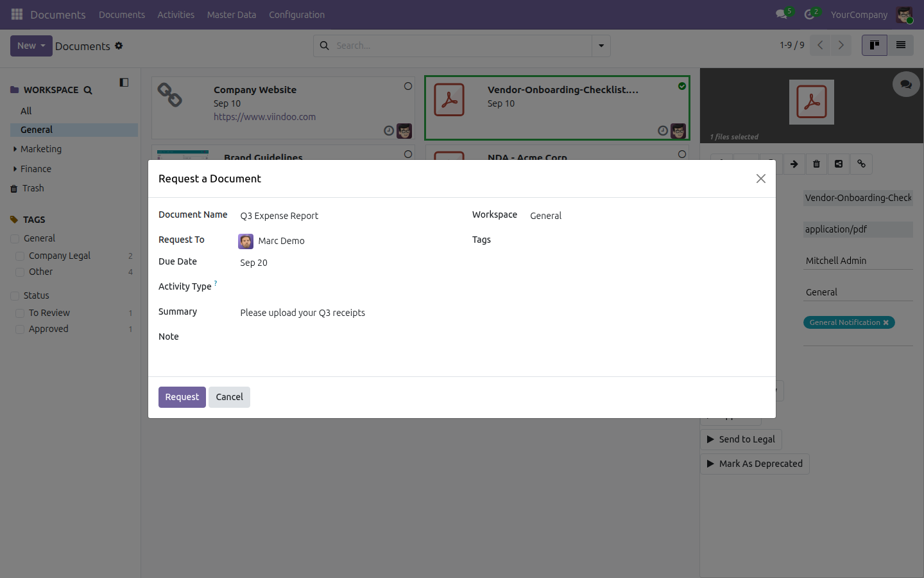This screenshot has height=578, width=924.
Task: Click the move arrow icon in the inspector
Action: point(794,164)
